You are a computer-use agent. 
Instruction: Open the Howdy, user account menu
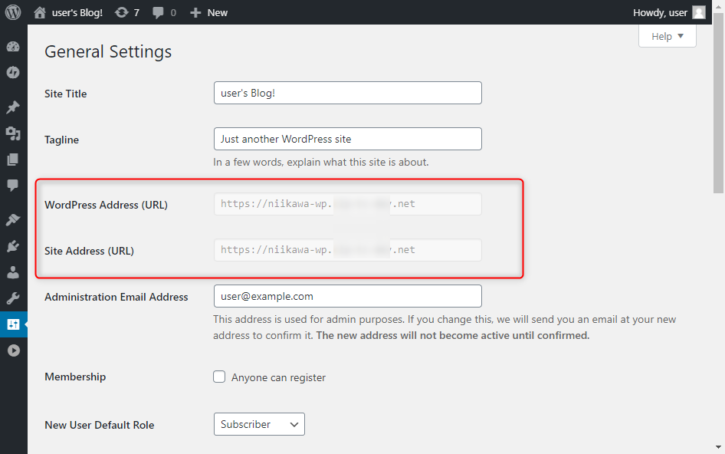coord(669,12)
